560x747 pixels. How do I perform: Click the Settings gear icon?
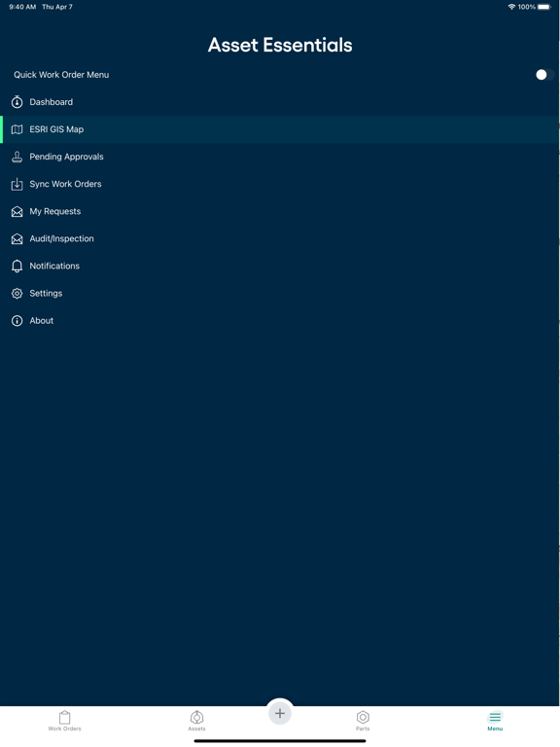17,294
